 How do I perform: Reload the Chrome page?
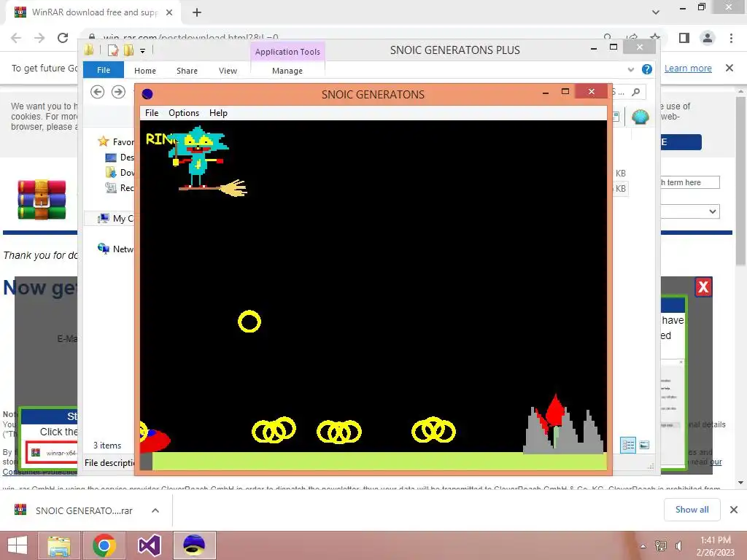[x=63, y=38]
